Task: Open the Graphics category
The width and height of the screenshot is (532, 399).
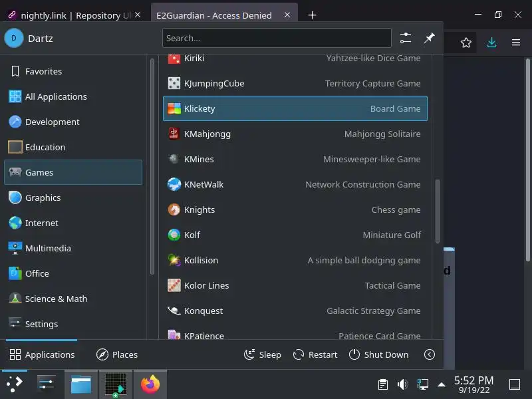Action: 73,198
